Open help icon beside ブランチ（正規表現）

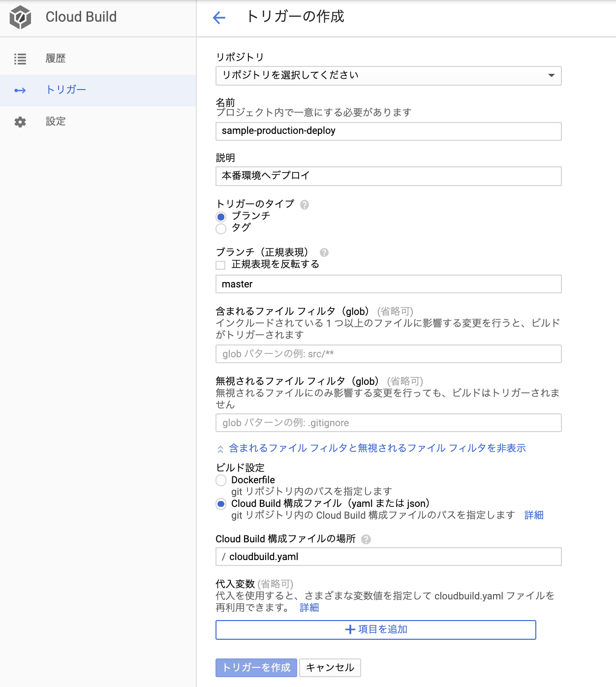point(324,252)
